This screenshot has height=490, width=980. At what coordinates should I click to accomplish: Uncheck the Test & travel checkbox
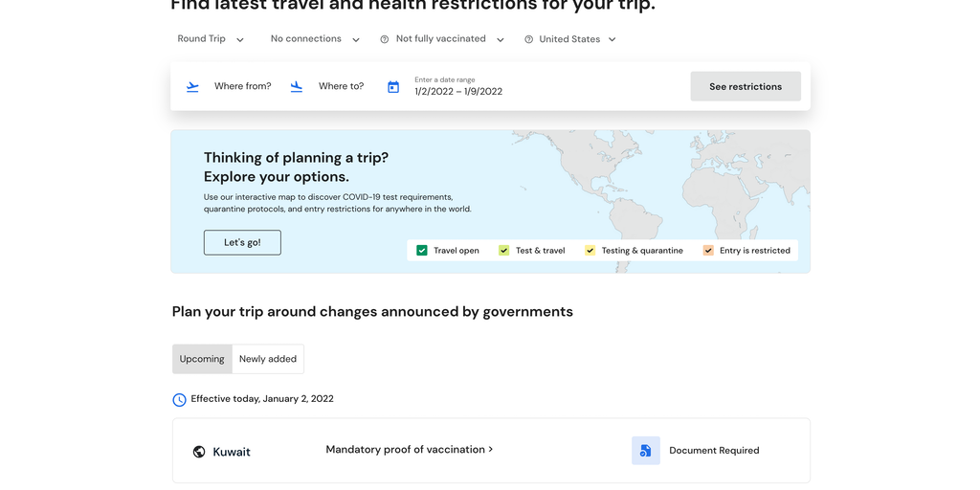pyautogui.click(x=504, y=251)
